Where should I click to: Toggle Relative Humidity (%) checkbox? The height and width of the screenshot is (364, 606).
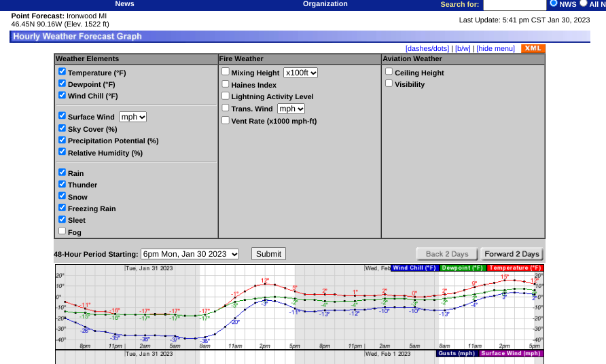63,151
